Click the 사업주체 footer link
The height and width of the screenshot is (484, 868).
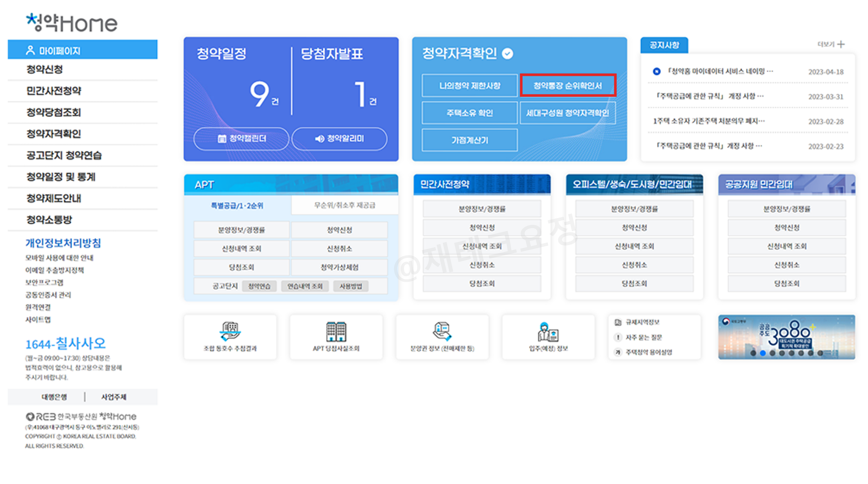point(114,397)
